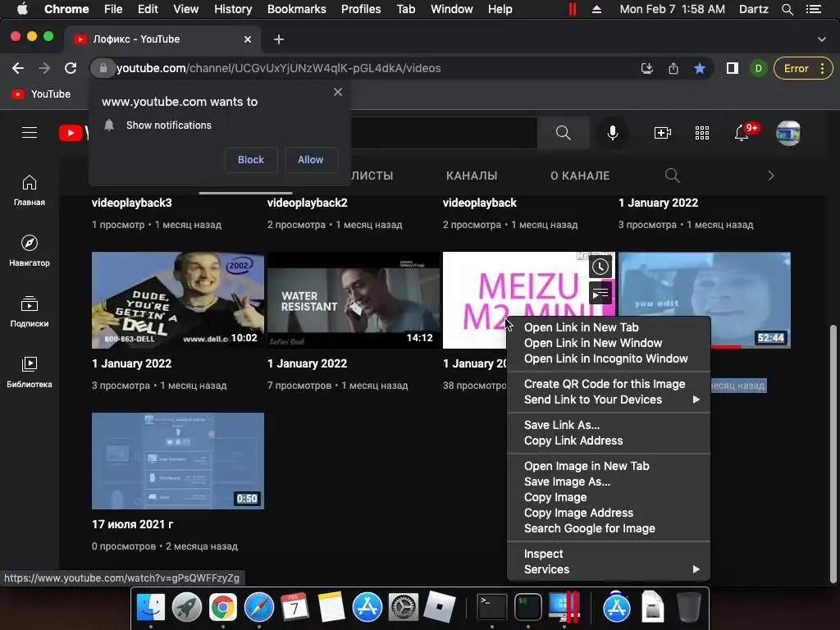Expand the Services submenu arrow

[696, 569]
